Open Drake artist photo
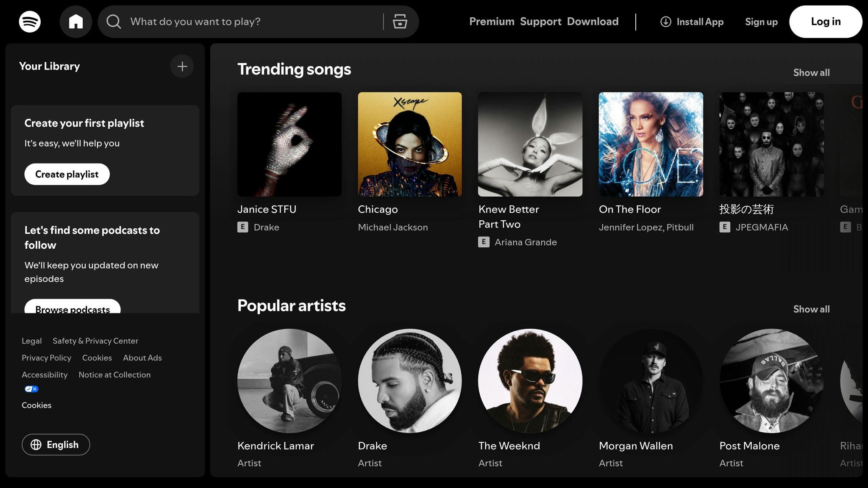 pos(410,381)
